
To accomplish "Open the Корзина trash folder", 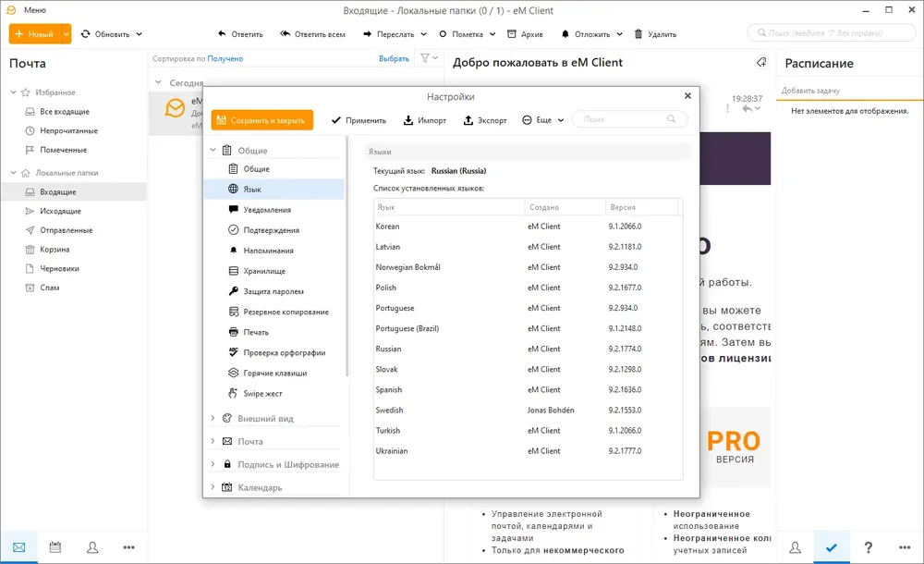I will [55, 249].
